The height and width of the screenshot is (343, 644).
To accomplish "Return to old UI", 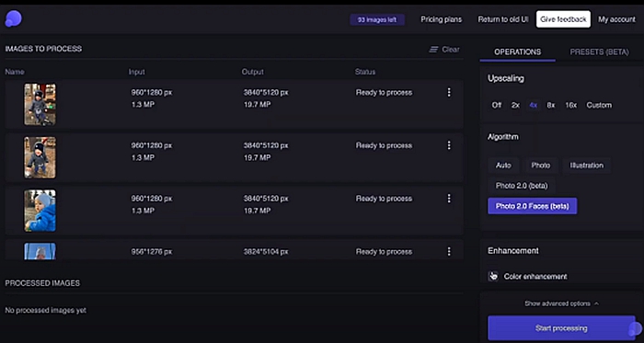I will tap(503, 19).
